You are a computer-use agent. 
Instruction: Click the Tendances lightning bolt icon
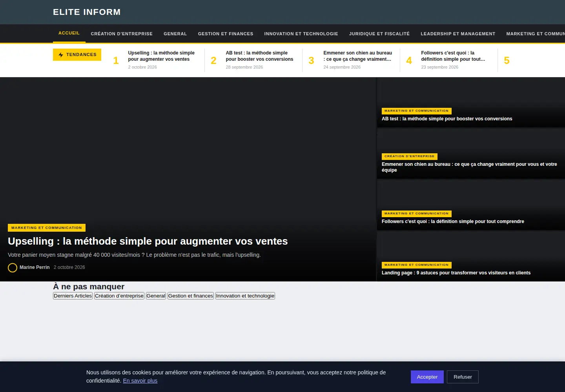(x=61, y=55)
